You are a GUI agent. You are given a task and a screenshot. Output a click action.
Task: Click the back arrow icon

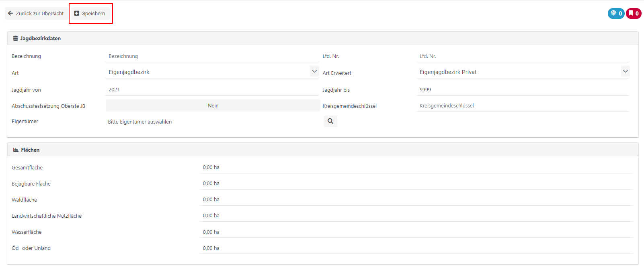(10, 13)
